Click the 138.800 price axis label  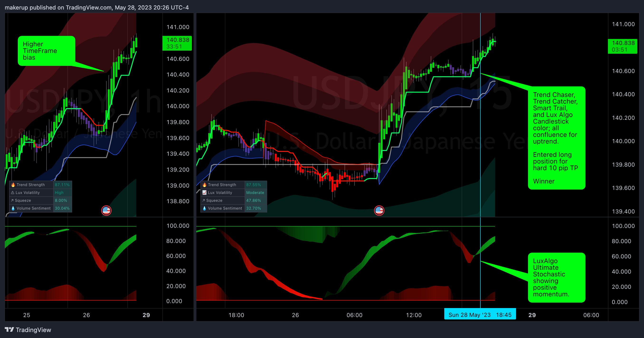[178, 201]
